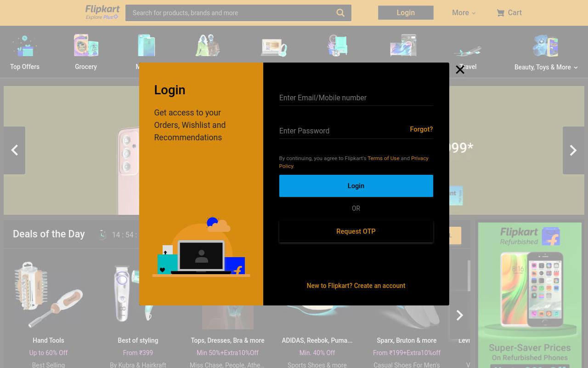Click Min 50%+Extra10%Off offer text
The image size is (588, 368).
[x=227, y=353]
